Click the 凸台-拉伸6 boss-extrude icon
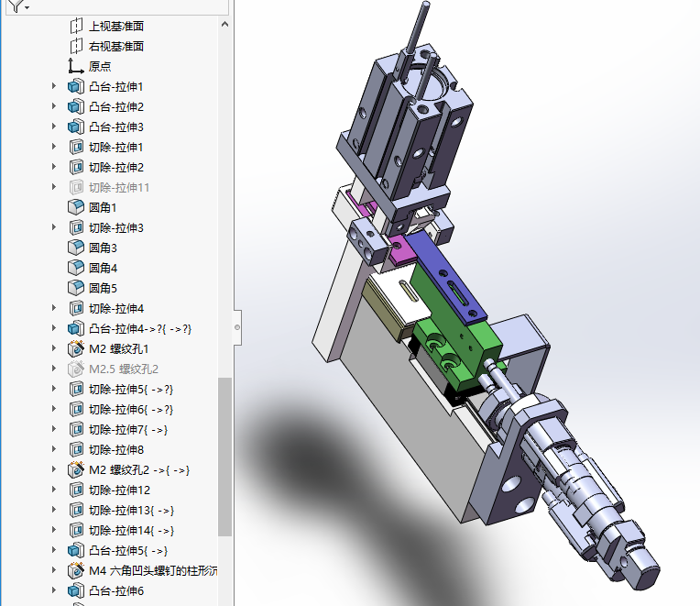 pos(76,590)
